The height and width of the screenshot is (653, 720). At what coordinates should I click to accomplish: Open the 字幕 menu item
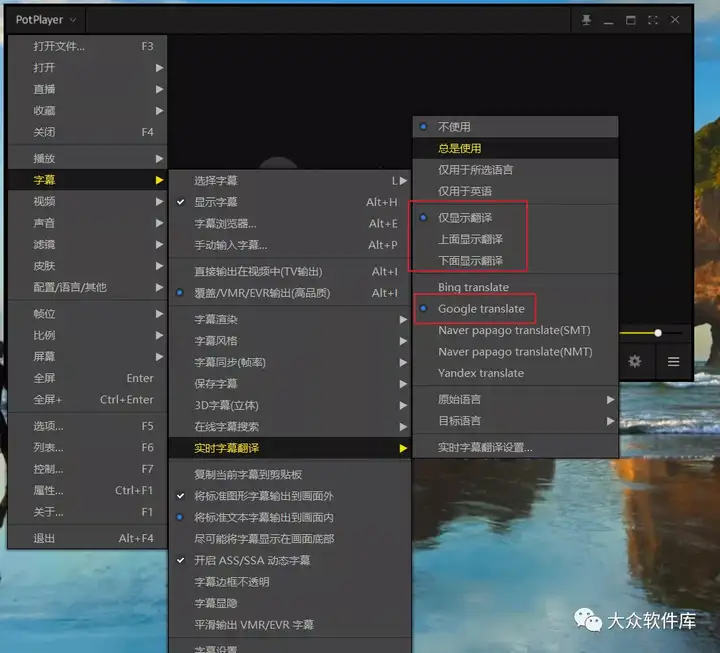click(x=87, y=180)
